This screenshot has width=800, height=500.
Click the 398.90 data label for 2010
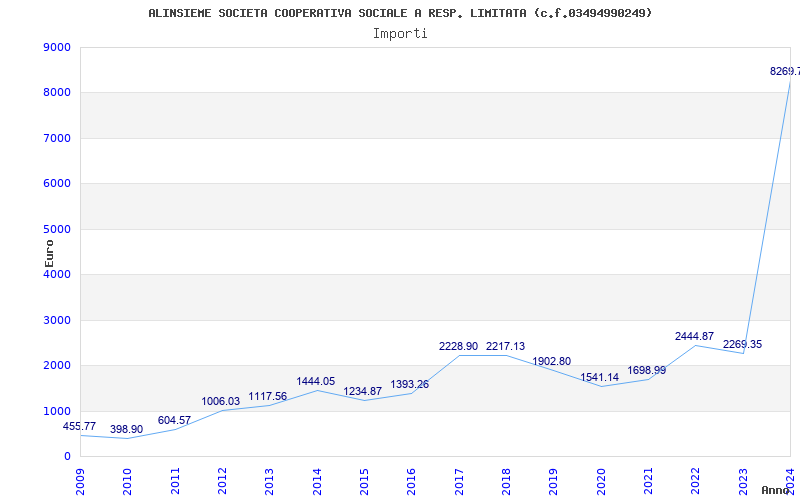tap(127, 430)
